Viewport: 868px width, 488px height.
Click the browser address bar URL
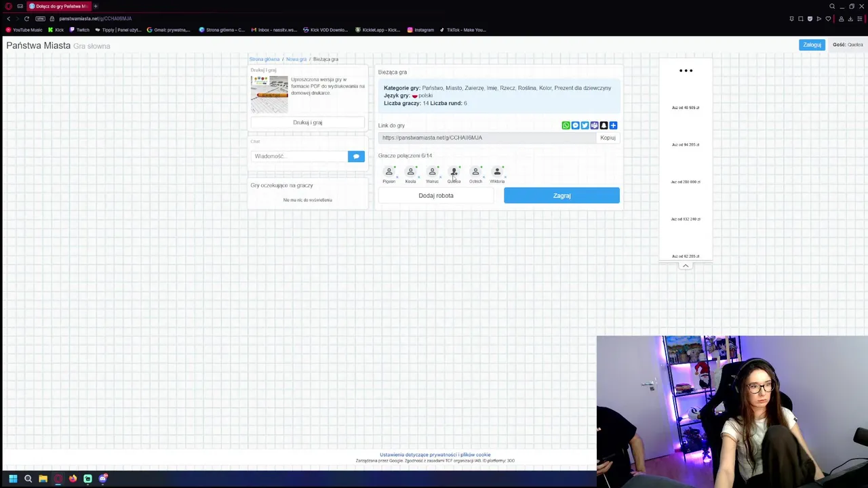click(95, 18)
